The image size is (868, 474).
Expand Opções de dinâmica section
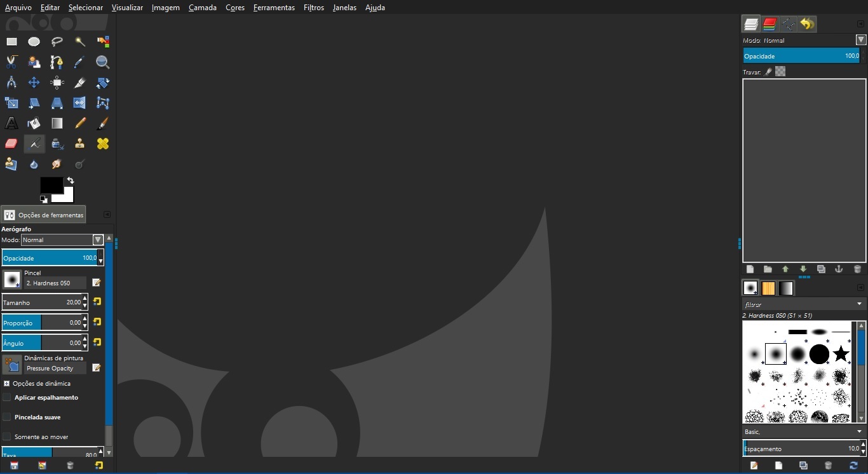pos(6,384)
